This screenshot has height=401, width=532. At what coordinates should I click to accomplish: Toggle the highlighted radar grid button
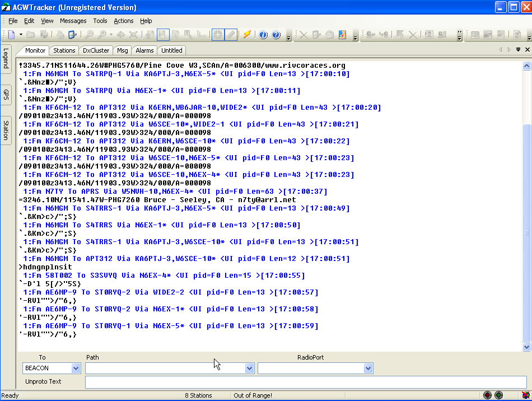pos(218,35)
